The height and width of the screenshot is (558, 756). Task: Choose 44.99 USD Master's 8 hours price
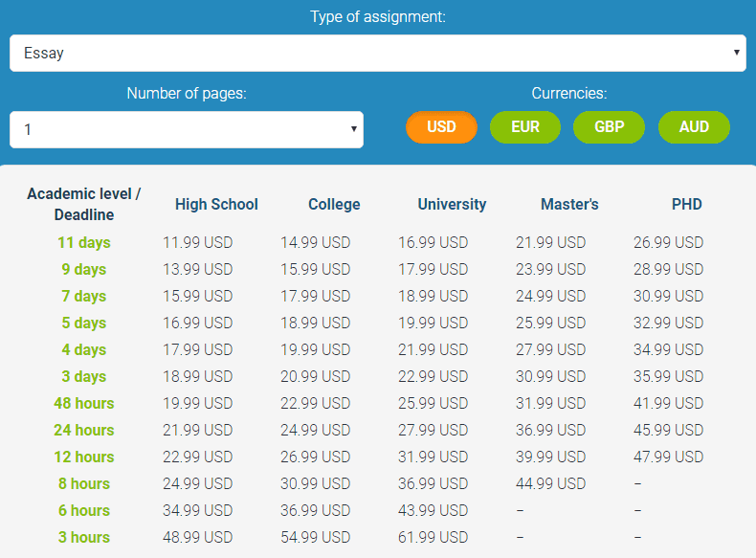pos(550,483)
